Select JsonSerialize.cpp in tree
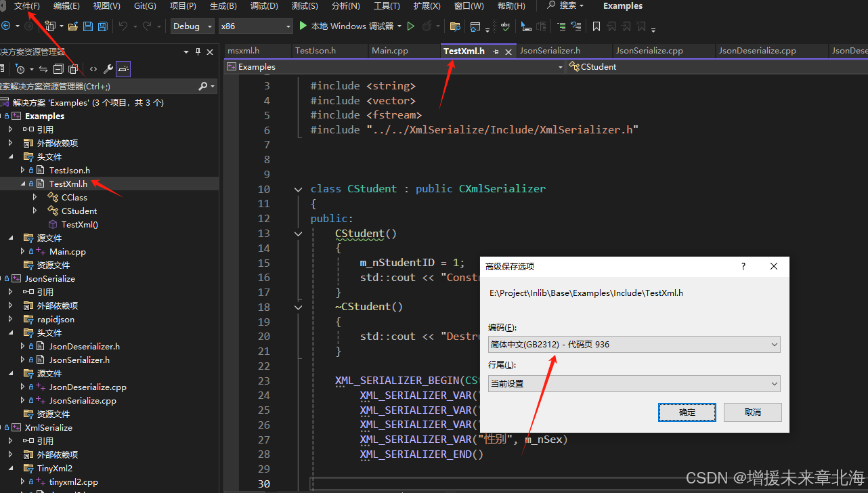Image resolution: width=868 pixels, height=493 pixels. click(83, 400)
